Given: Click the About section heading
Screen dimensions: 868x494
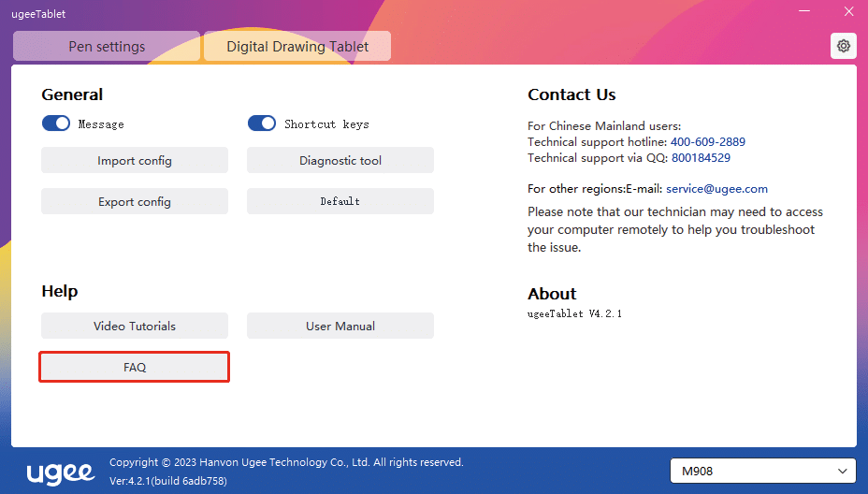Looking at the screenshot, I should pyautogui.click(x=552, y=294).
